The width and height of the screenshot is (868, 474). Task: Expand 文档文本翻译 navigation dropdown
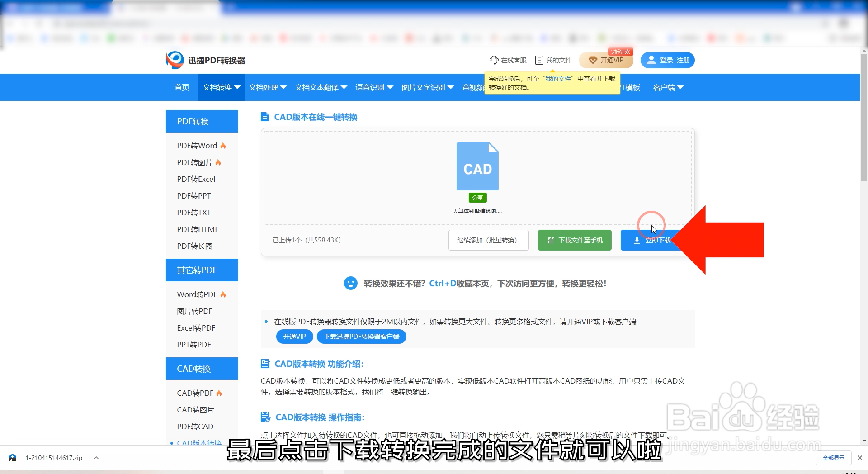click(321, 87)
